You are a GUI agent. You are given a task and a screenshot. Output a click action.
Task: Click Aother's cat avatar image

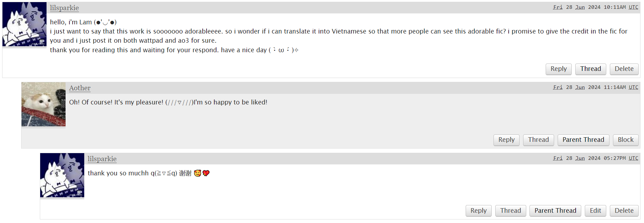coord(43,104)
